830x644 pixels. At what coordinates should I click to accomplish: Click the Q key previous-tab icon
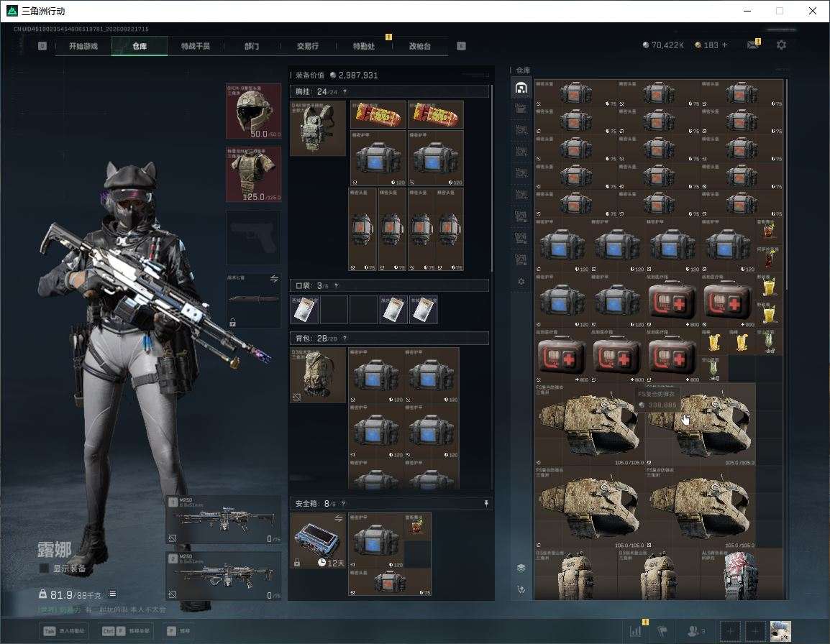pos(42,46)
